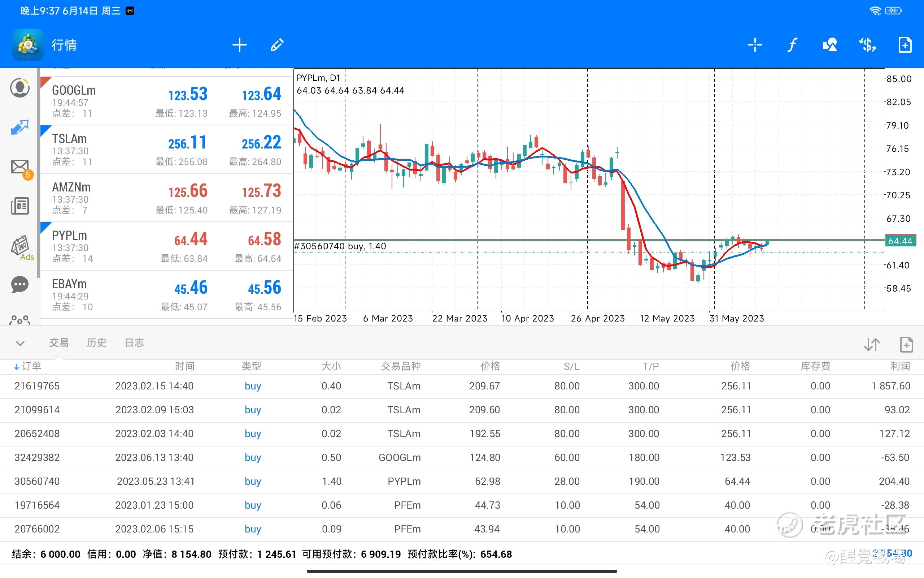Image resolution: width=924 pixels, height=578 pixels.
Task: Sort the orders with arrows icon
Action: (x=872, y=344)
